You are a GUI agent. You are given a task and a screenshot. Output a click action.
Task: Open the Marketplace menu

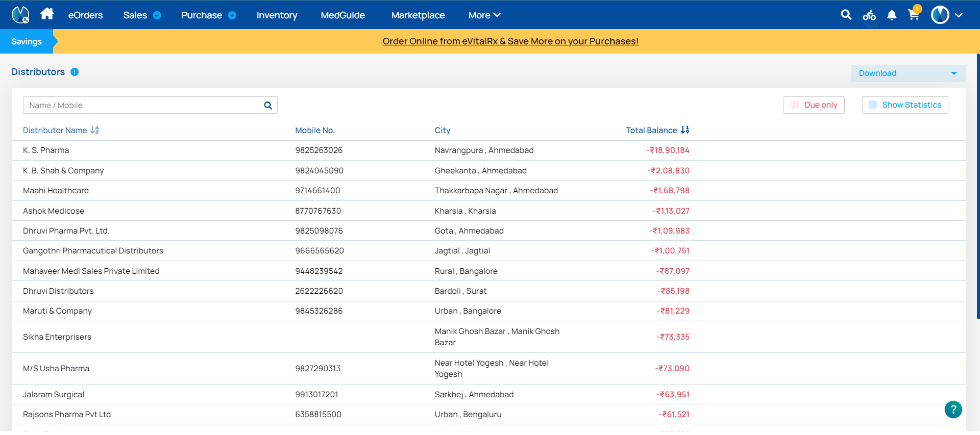[418, 15]
